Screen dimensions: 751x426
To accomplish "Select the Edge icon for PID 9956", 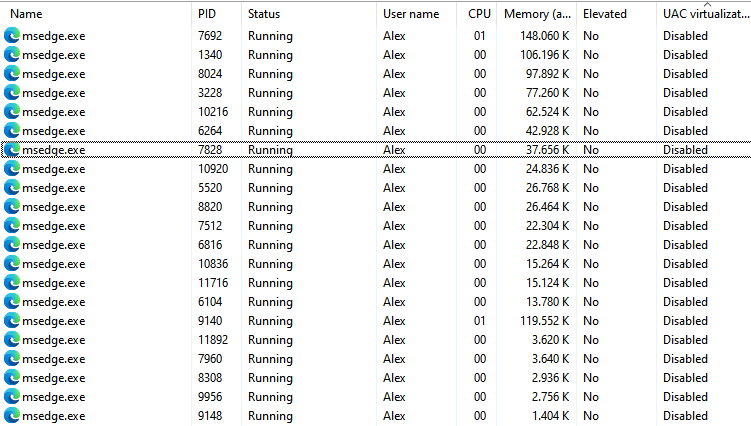I will pos(12,397).
